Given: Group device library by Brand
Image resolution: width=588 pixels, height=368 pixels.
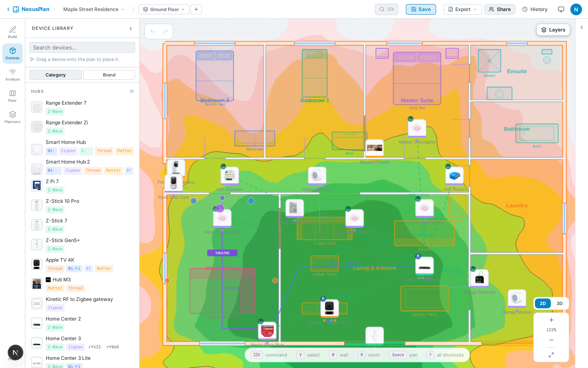Looking at the screenshot, I should pos(109,75).
